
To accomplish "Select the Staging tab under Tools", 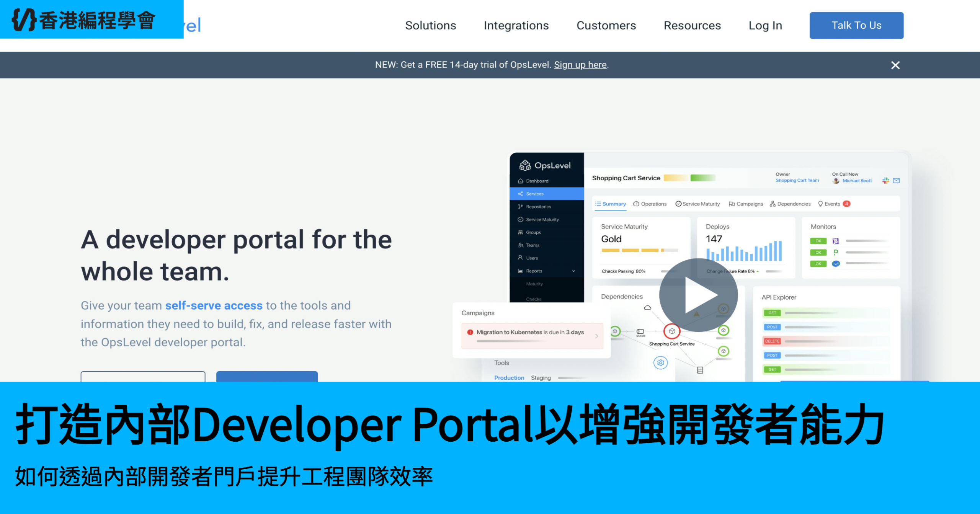I will click(x=541, y=378).
